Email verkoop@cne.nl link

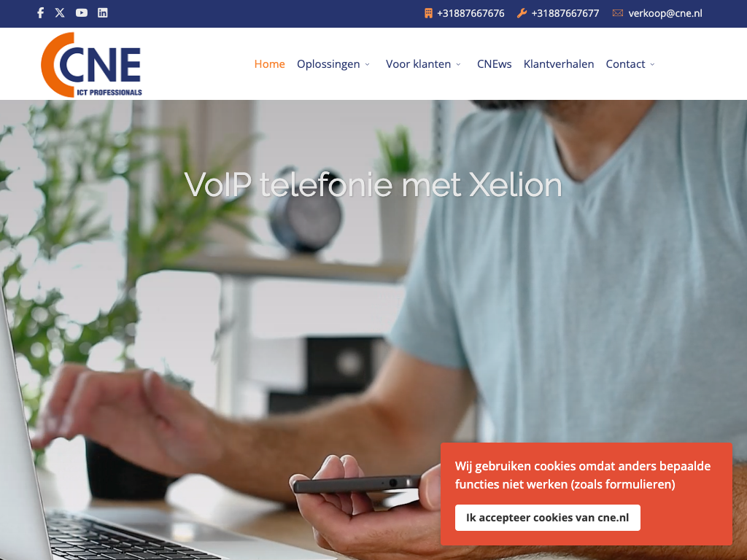(665, 13)
